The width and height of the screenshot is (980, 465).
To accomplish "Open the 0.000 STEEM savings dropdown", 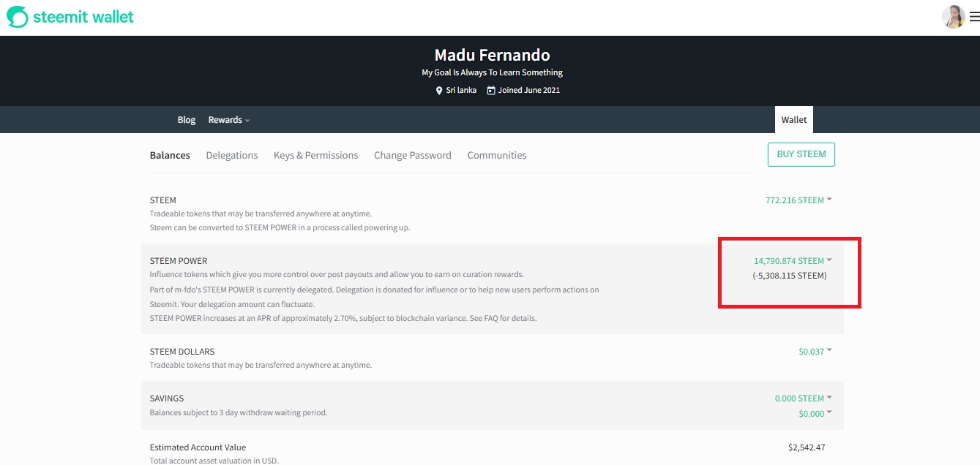I will (x=804, y=398).
